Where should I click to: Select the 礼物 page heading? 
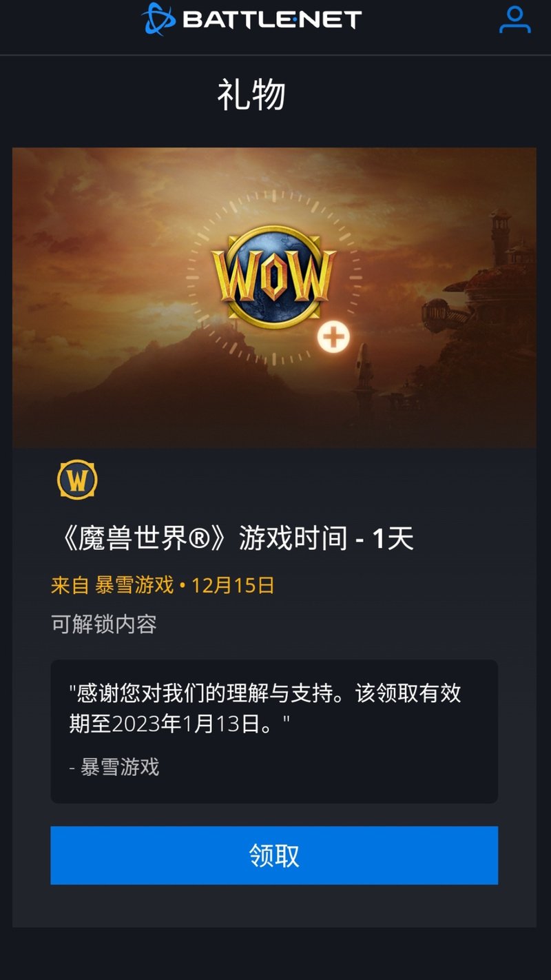(x=251, y=95)
